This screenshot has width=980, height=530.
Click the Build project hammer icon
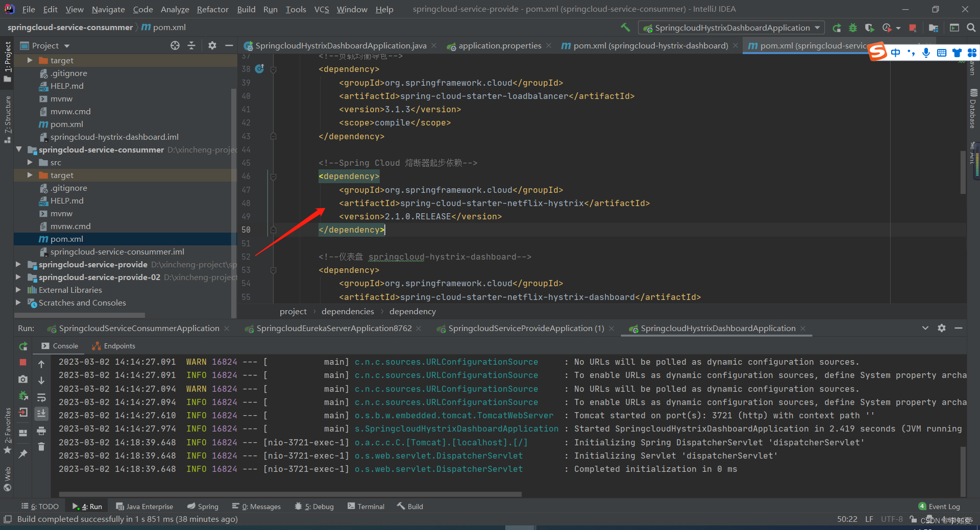[x=625, y=28]
